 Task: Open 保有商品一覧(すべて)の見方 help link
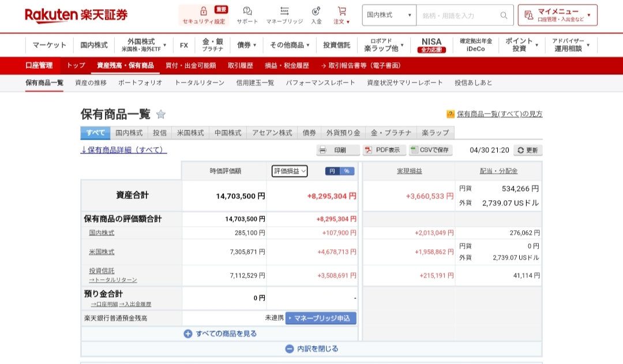(x=500, y=114)
